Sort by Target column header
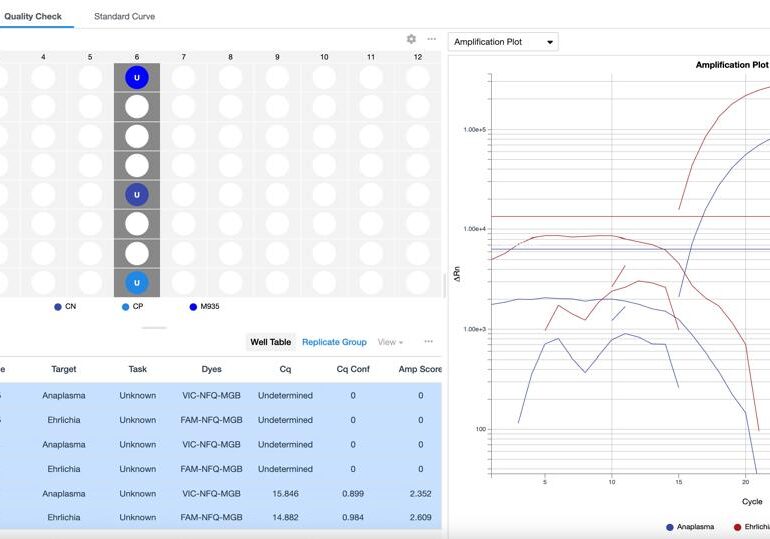 pos(64,369)
